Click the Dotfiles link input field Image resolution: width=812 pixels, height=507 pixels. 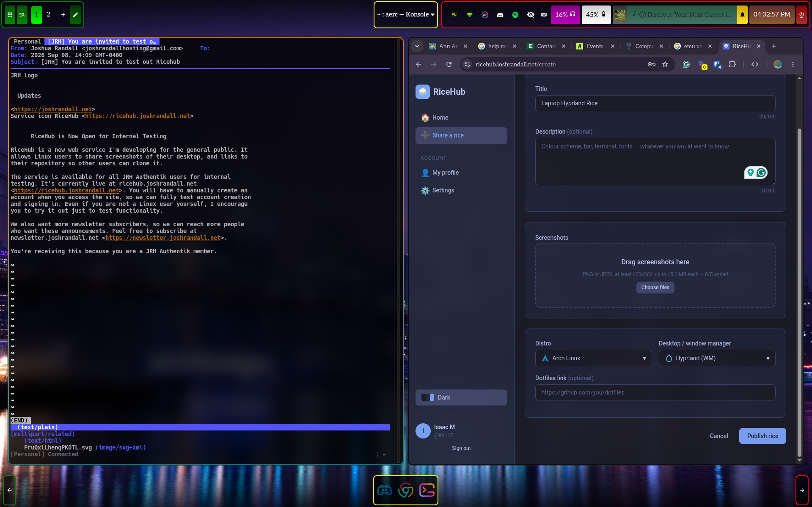point(655,392)
